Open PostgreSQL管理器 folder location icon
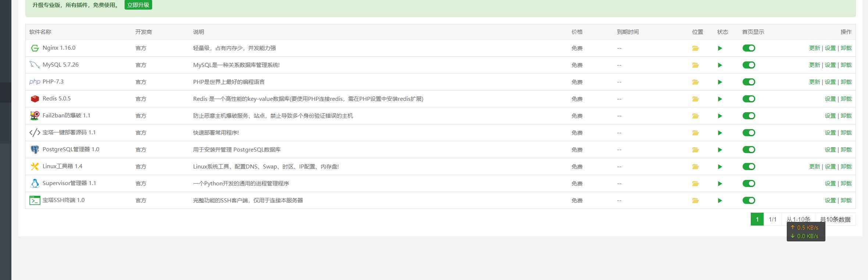 click(x=695, y=150)
